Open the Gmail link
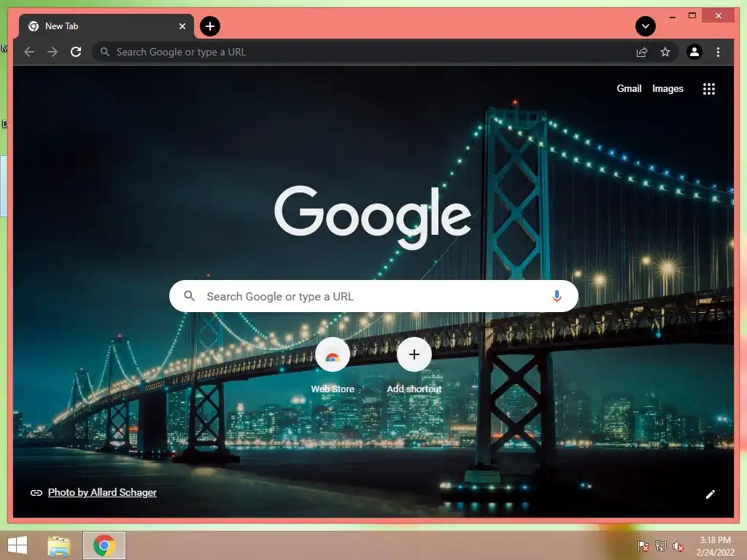 (x=629, y=88)
